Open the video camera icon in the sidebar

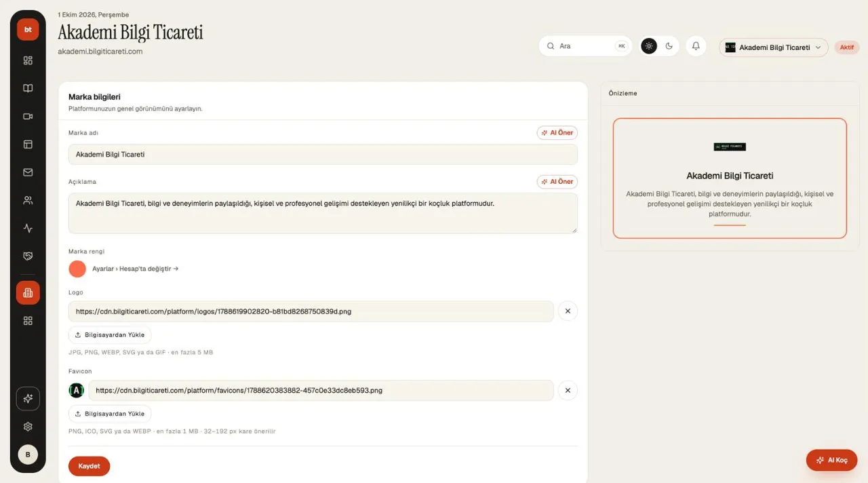[28, 117]
